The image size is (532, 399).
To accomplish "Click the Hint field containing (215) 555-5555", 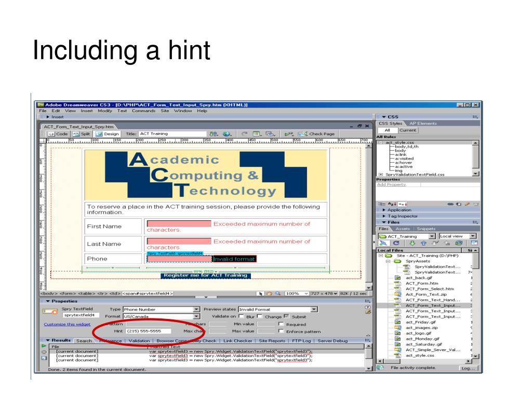I will [148, 331].
